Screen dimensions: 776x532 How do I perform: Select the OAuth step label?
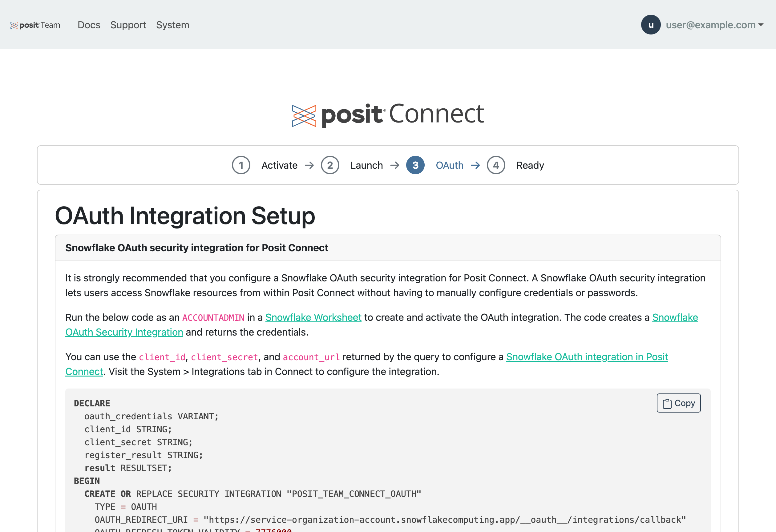point(450,165)
